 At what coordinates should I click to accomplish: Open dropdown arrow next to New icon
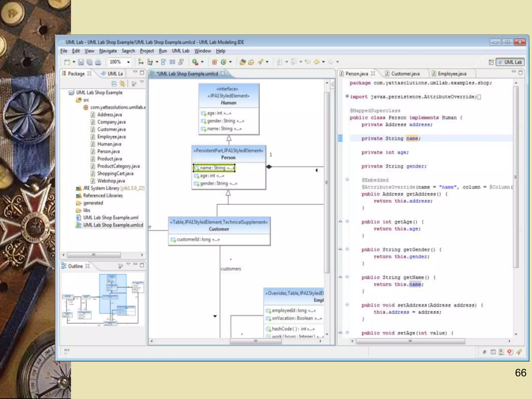pos(74,62)
